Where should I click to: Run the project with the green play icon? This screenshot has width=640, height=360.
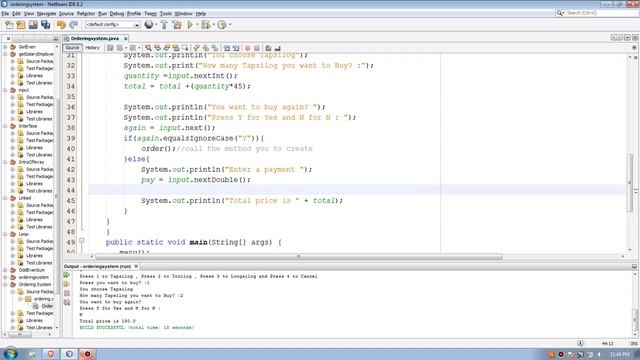190,25
